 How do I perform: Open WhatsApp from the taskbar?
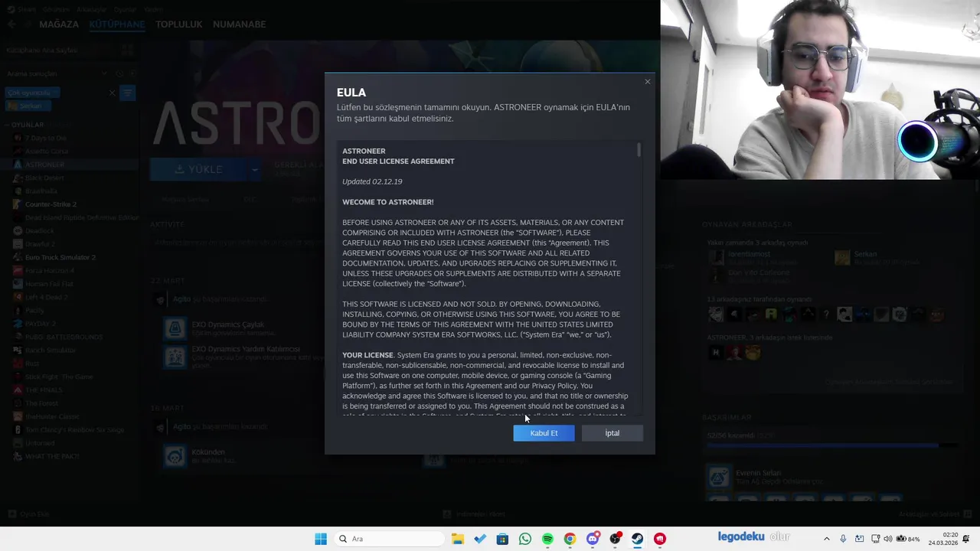(x=524, y=539)
